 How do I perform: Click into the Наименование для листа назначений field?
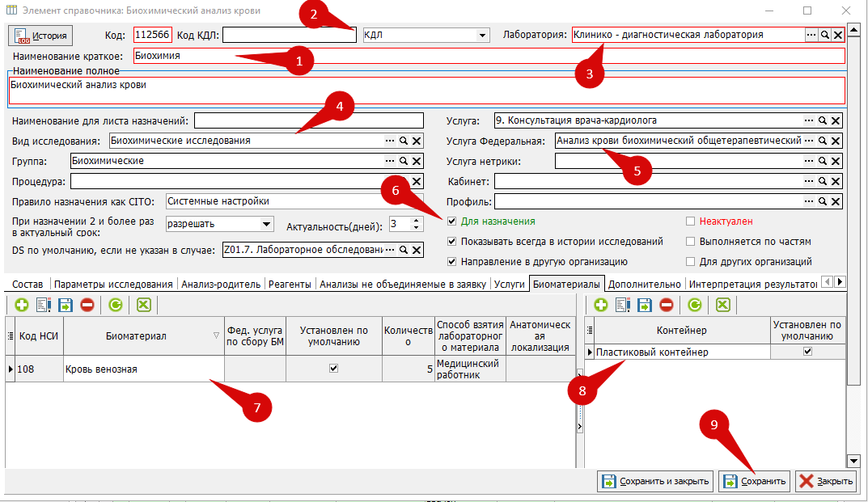coord(309,120)
